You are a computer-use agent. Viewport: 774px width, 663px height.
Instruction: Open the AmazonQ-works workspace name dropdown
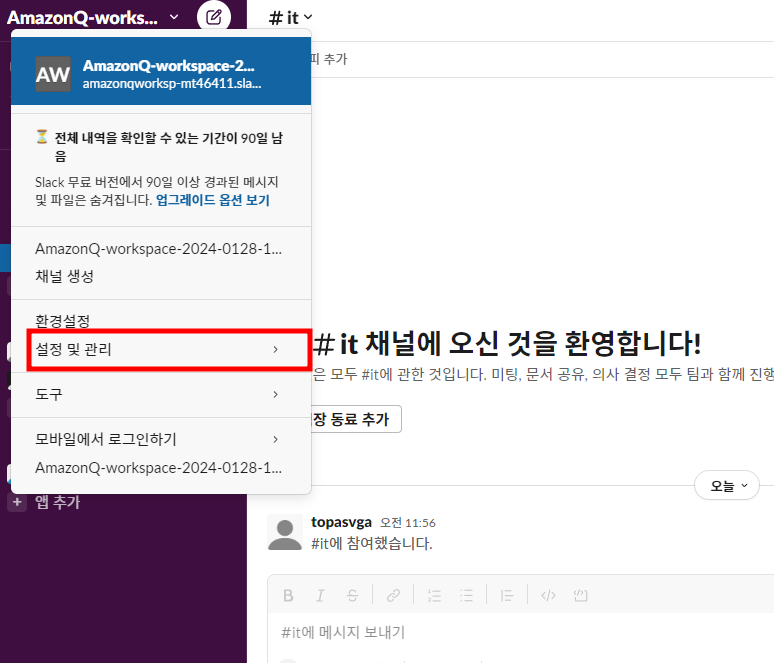[x=93, y=18]
